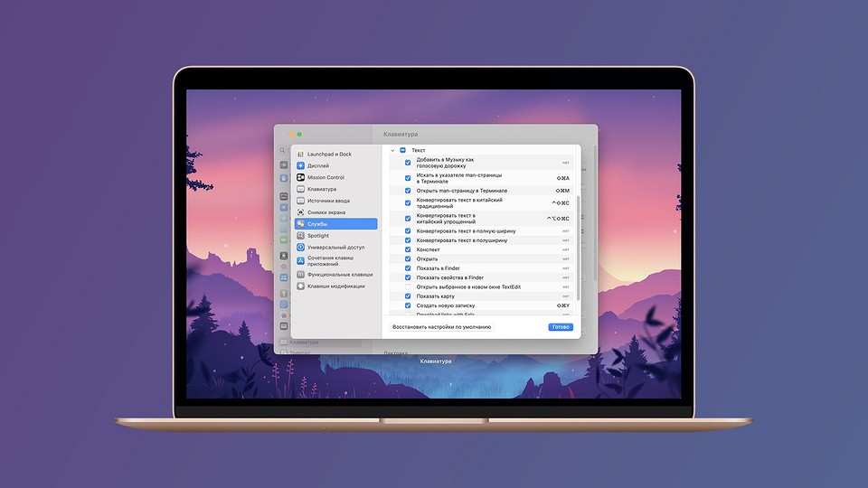Image resolution: width=868 pixels, height=488 pixels.
Task: Toggle Искать в указателе man-страницы checkbox
Action: [x=408, y=178]
